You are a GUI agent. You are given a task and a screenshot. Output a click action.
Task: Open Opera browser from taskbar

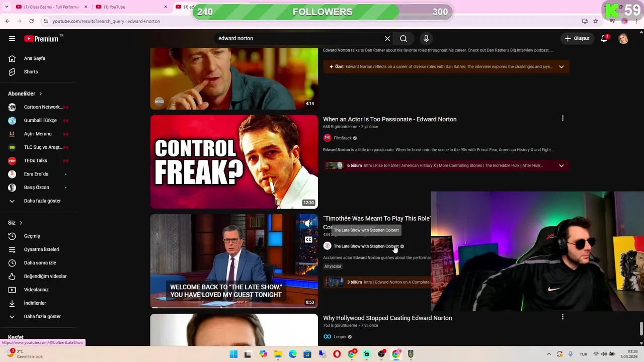[x=337, y=354]
